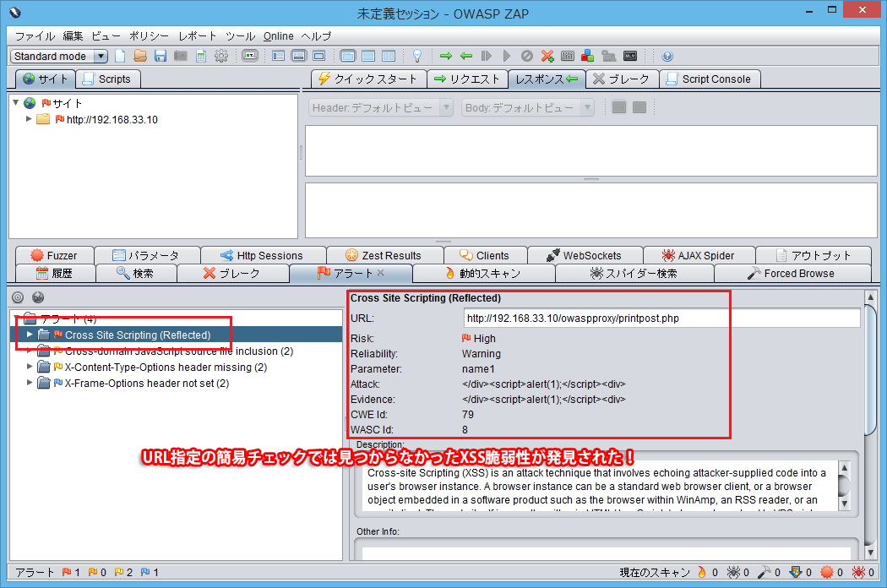Click the green left arrow break icon
Image resolution: width=887 pixels, height=588 pixels.
click(466, 56)
